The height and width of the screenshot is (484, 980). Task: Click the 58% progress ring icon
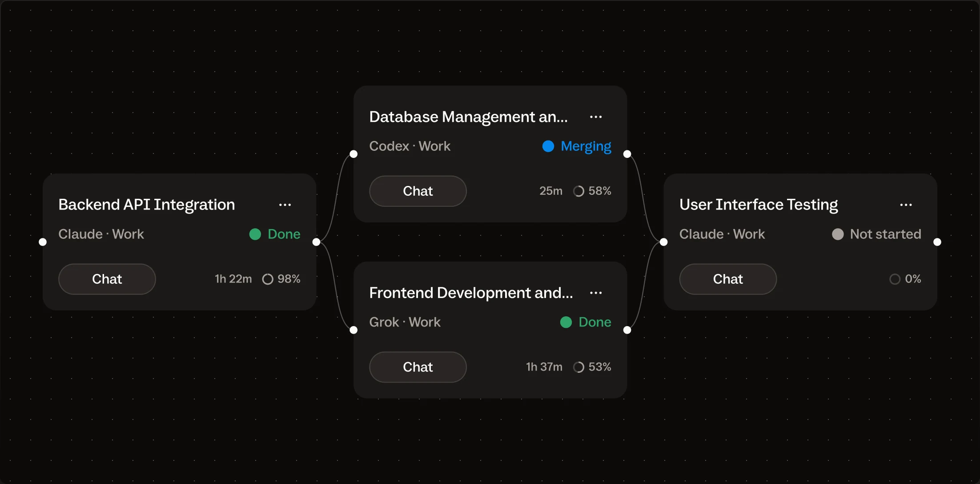[578, 191]
